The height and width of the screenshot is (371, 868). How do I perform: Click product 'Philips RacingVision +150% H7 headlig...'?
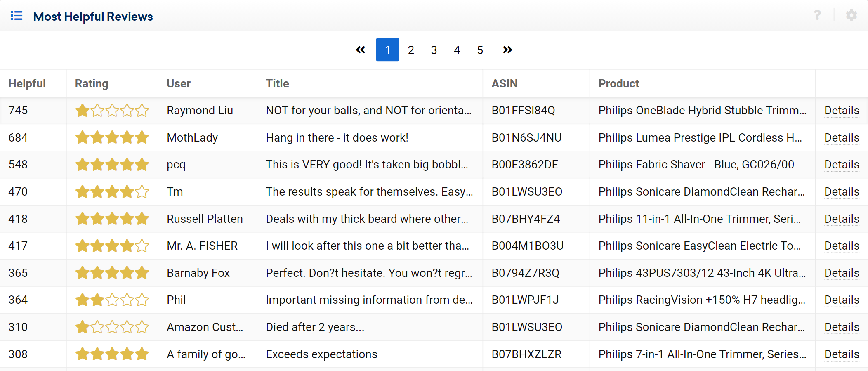[x=702, y=300]
